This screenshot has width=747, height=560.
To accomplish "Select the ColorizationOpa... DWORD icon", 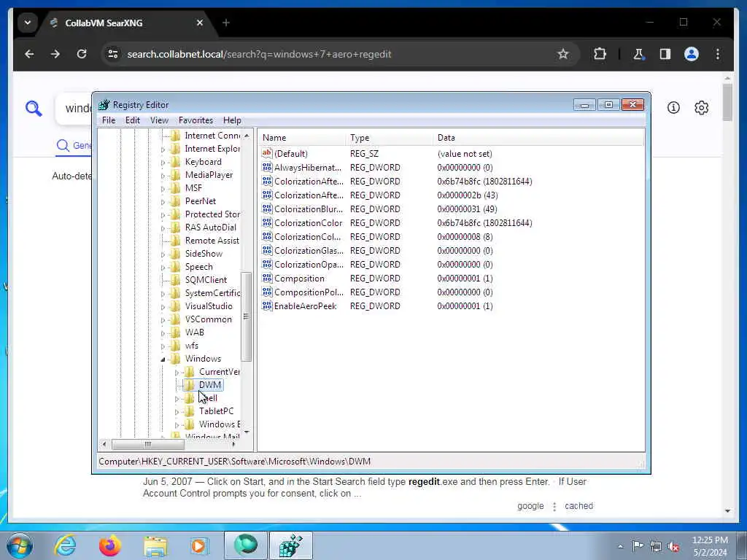I will (x=267, y=264).
